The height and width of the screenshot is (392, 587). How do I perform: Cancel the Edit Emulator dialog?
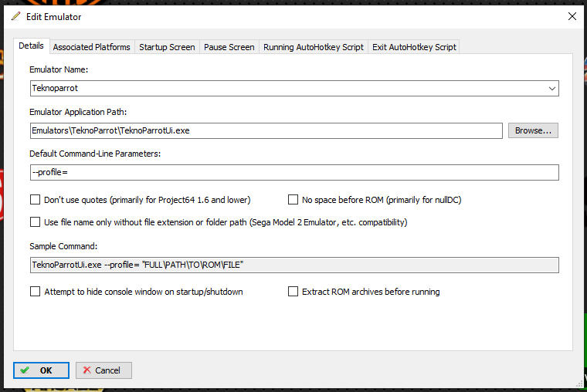pos(103,370)
